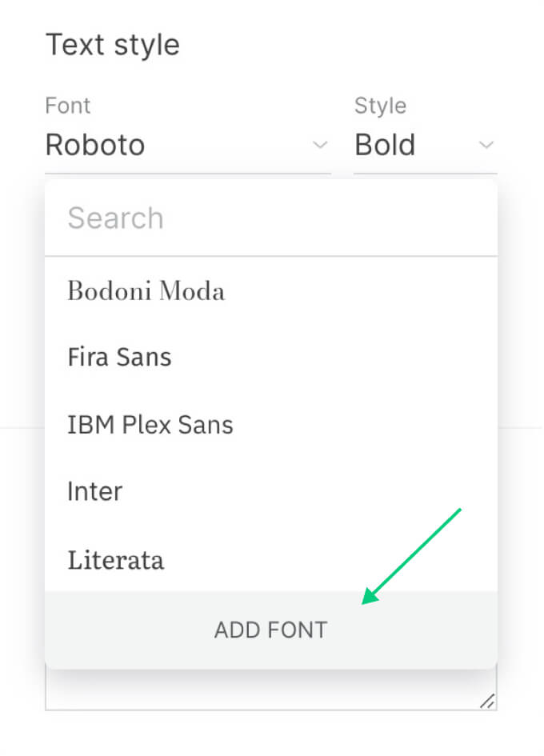Select Bodoni Moda from the font list
The width and height of the screenshot is (544, 756).
146,290
